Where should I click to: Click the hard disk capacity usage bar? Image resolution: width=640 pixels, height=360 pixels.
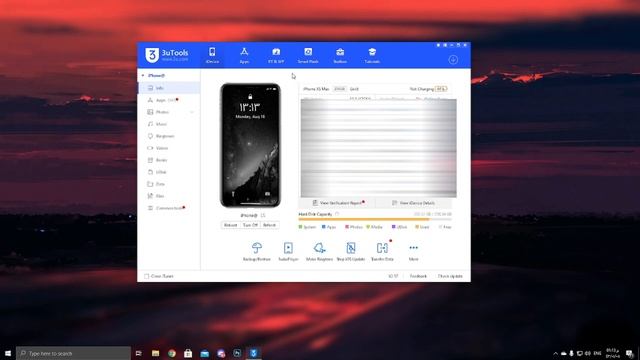click(x=375, y=220)
